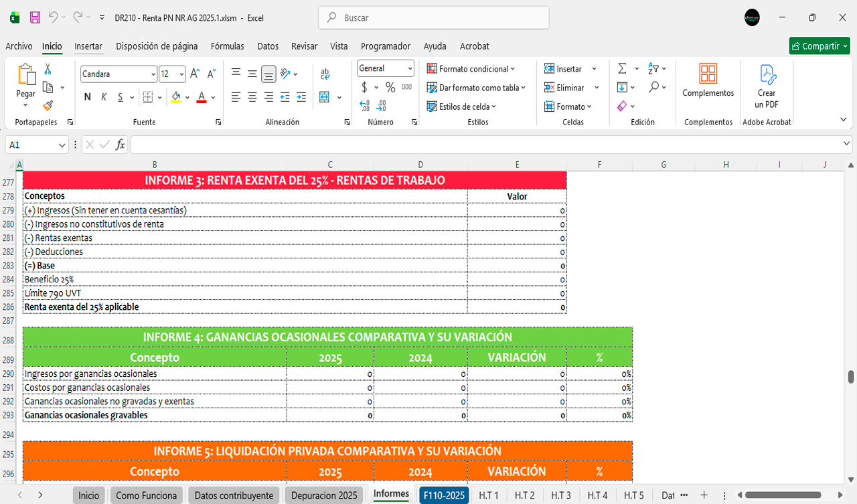The image size is (857, 504).
Task: Click the percent style icon
Action: click(390, 88)
